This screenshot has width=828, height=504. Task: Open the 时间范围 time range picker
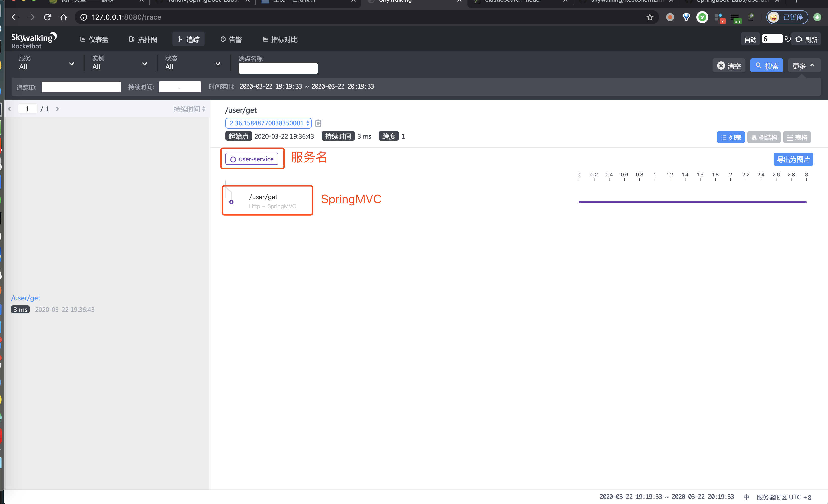pyautogui.click(x=307, y=87)
